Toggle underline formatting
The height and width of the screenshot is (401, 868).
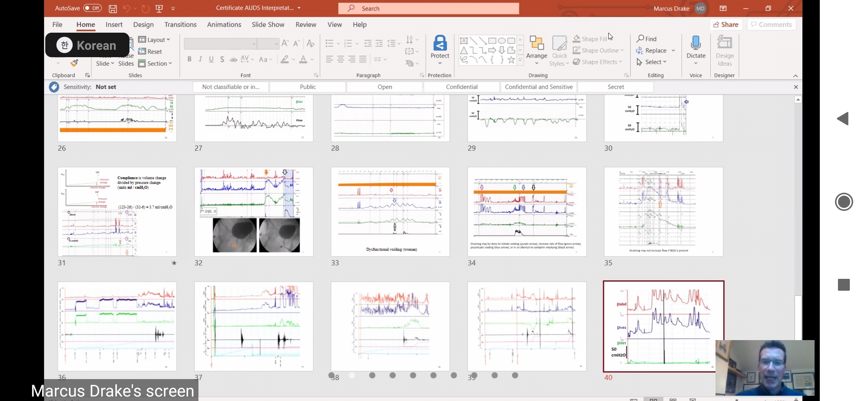(211, 59)
